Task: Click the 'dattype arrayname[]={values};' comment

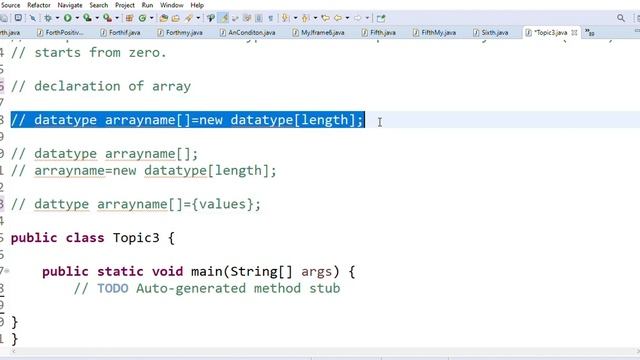Action: tap(136, 204)
